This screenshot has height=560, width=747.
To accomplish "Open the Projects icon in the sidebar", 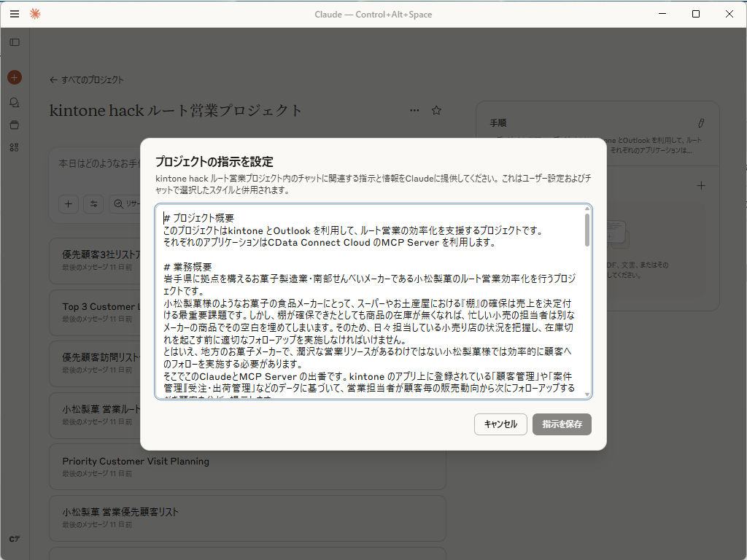I will point(14,125).
